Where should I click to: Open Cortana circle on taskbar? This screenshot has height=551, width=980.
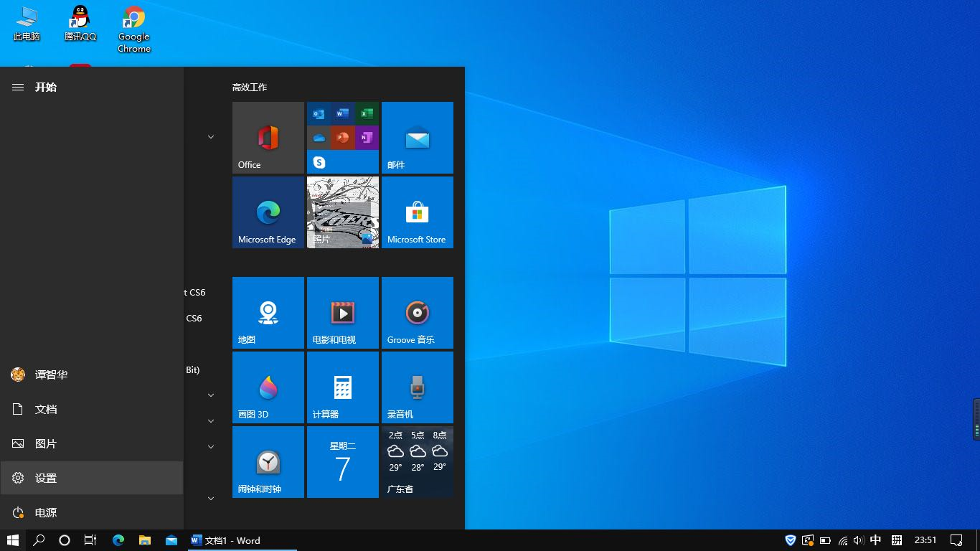[65, 540]
